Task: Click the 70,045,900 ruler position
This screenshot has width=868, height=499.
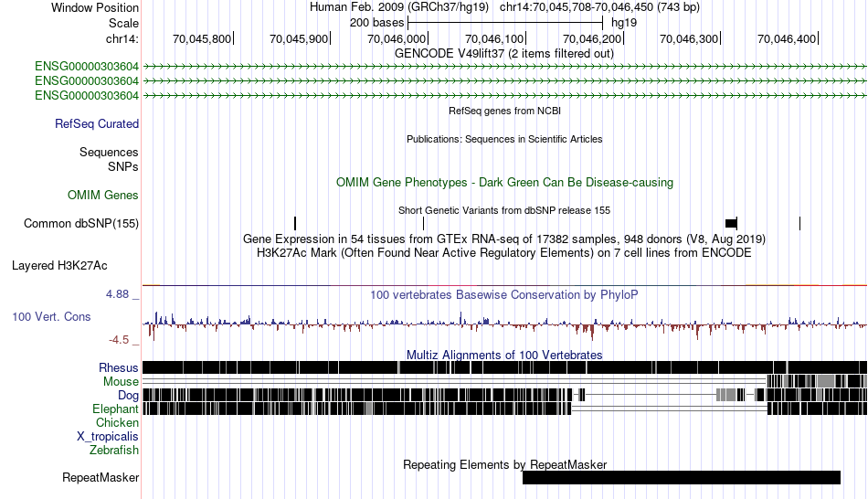Action: (299, 38)
